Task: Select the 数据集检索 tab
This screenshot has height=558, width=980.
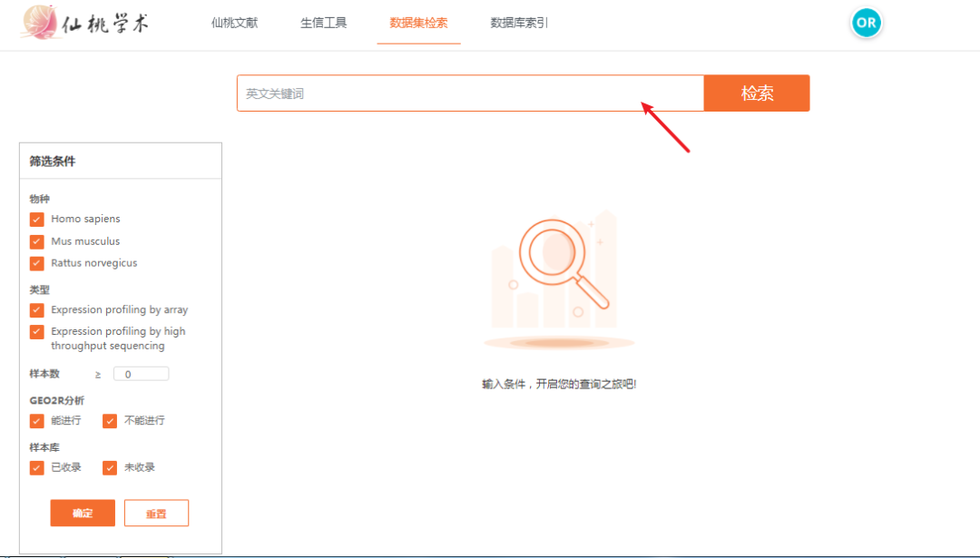Action: 418,24
